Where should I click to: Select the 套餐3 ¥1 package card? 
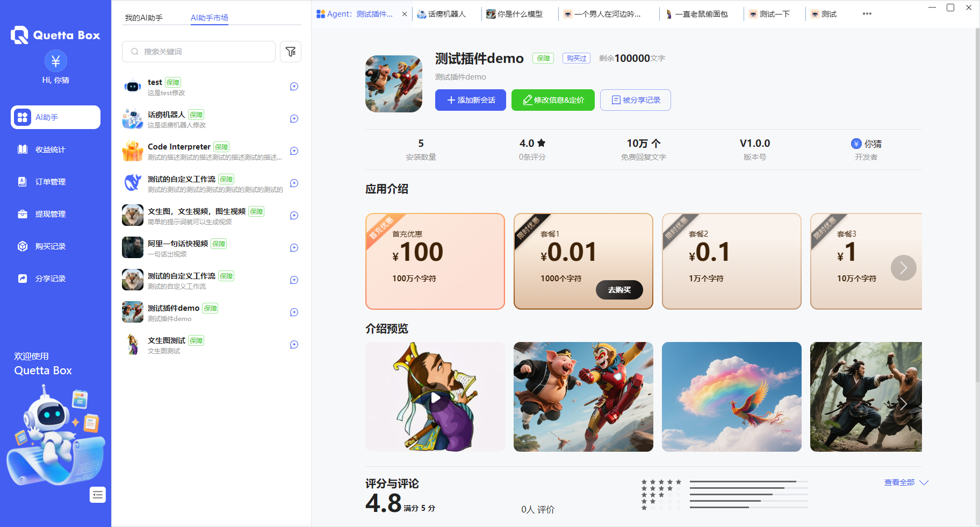(x=866, y=261)
